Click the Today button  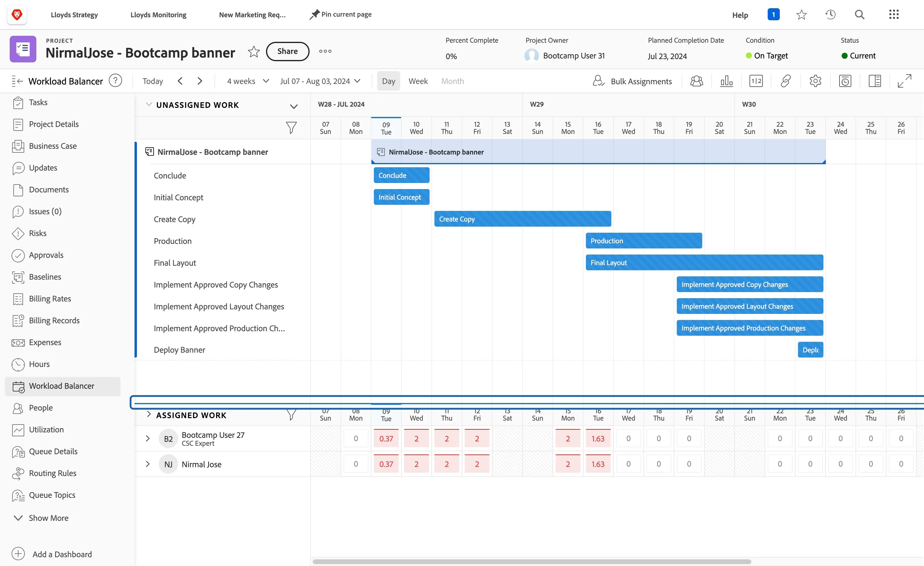coord(153,81)
